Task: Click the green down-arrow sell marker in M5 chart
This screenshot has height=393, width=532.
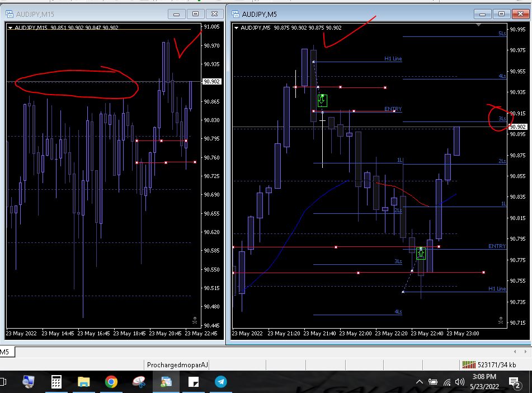Action: point(322,101)
